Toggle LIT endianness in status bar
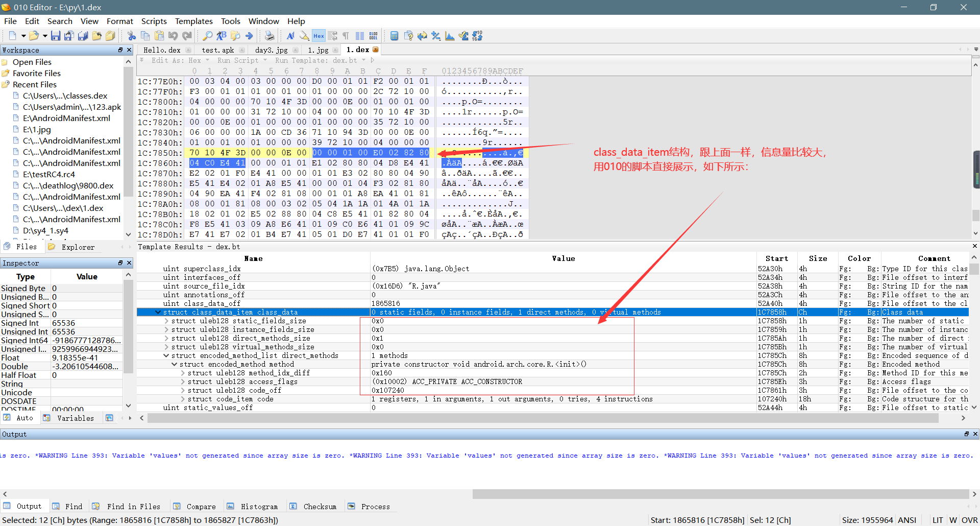 click(x=938, y=520)
